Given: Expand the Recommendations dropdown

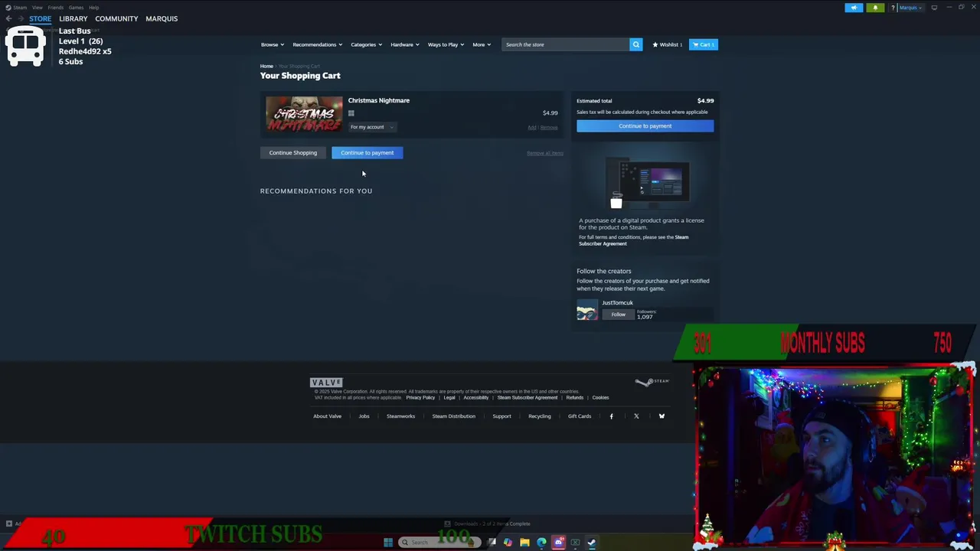Looking at the screenshot, I should [x=317, y=44].
